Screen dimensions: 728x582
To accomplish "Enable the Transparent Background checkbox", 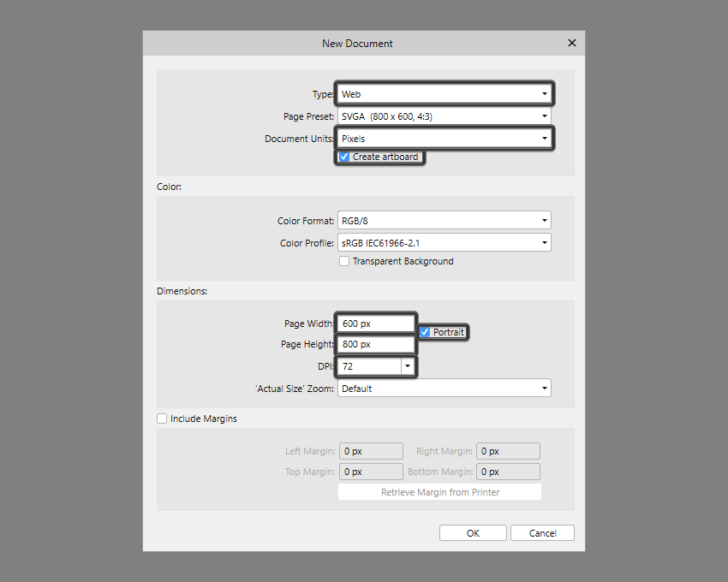I will tap(344, 261).
